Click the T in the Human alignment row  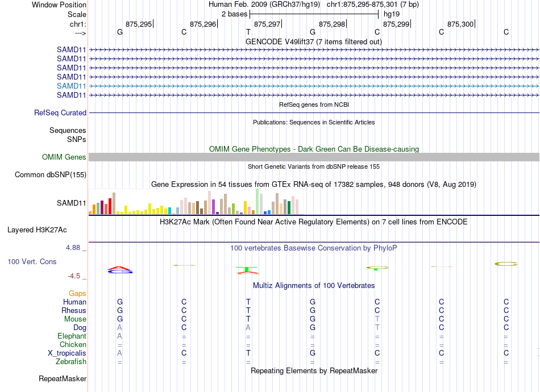[248, 302]
